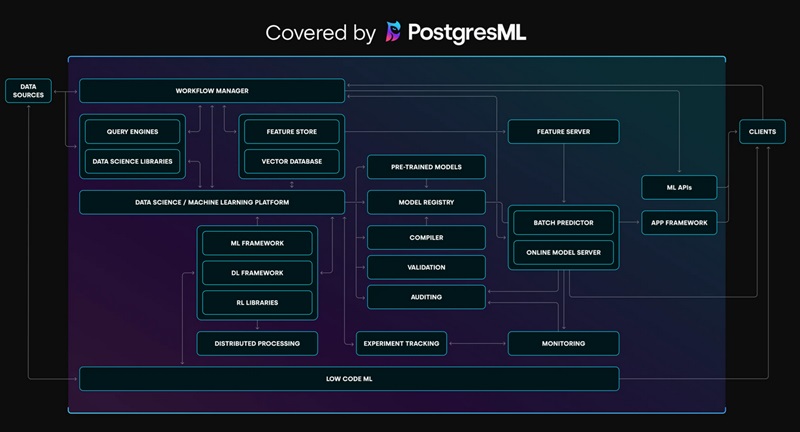The height and width of the screenshot is (432, 800).
Task: Click the Pre-Trained Models box
Action: [x=426, y=167]
